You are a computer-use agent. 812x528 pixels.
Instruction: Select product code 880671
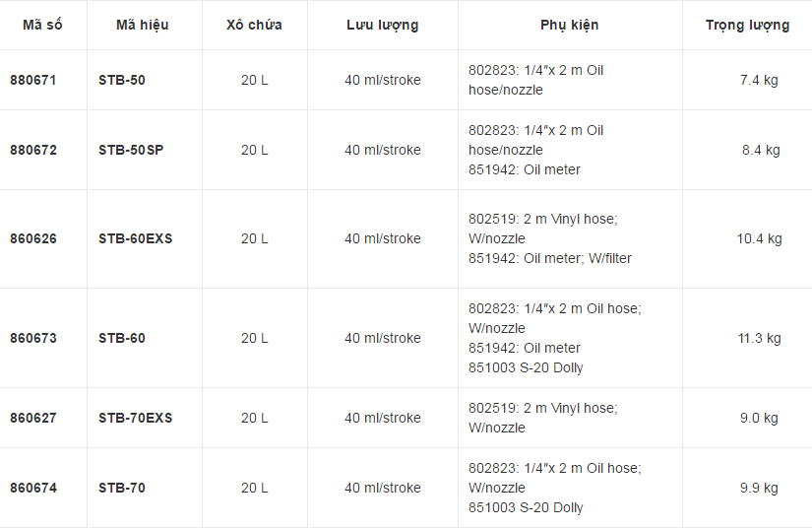(x=33, y=81)
